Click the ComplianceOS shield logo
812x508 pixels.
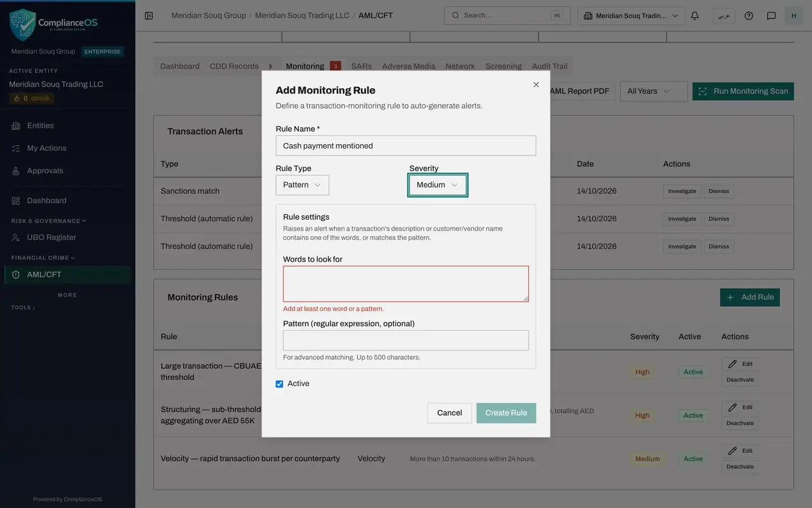pos(22,25)
